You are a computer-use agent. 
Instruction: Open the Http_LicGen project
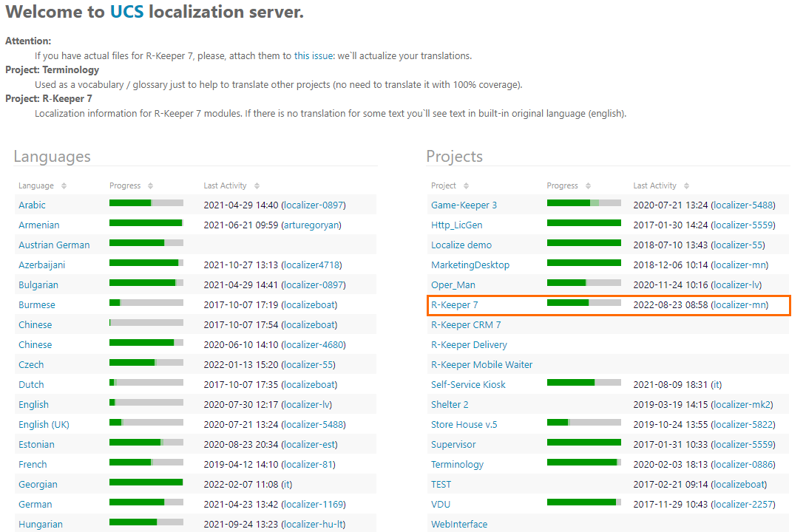point(456,225)
